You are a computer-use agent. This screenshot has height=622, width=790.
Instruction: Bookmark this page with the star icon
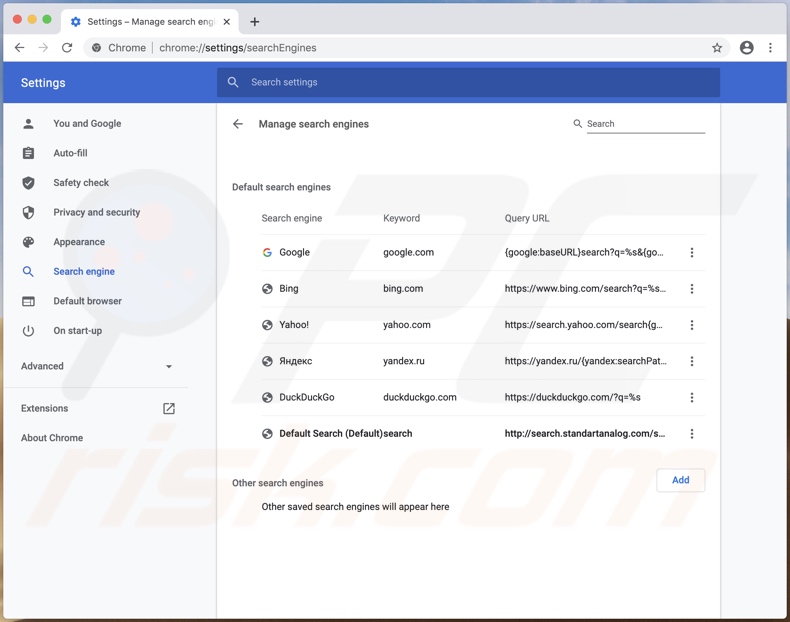coord(717,48)
